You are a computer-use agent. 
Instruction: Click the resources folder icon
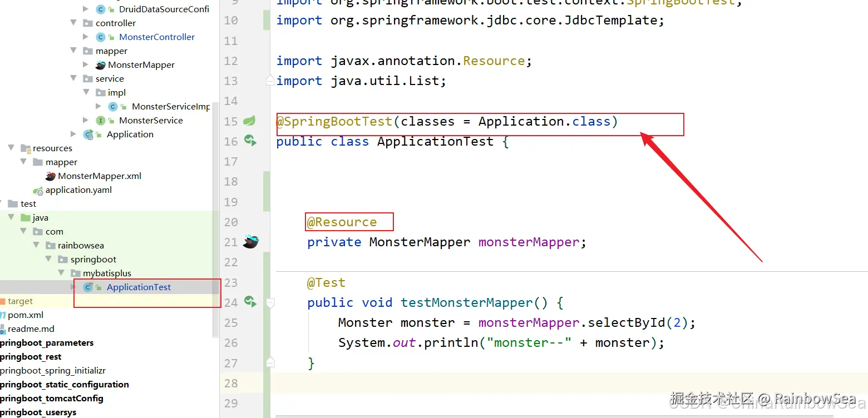tap(26, 148)
